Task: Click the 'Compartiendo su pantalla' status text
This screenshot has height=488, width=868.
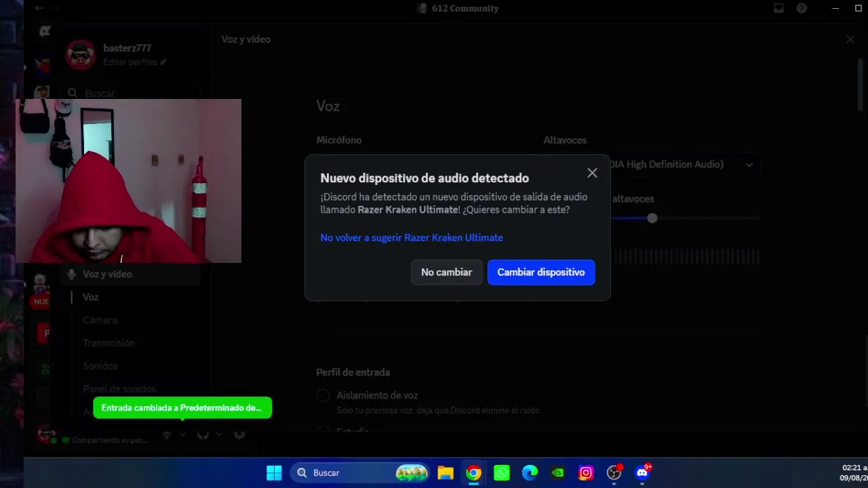Action: tap(110, 440)
